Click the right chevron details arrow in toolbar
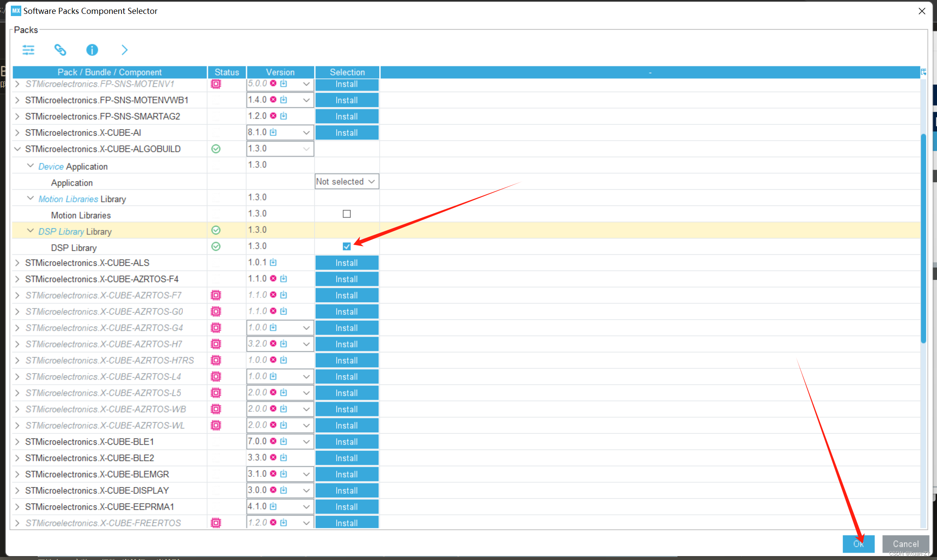Viewport: 937px width, 560px height. point(125,50)
